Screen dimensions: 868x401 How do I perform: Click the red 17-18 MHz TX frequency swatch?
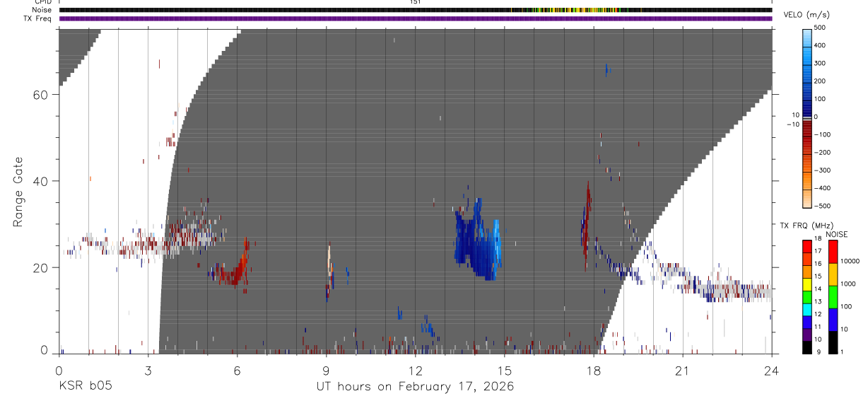[x=807, y=247]
